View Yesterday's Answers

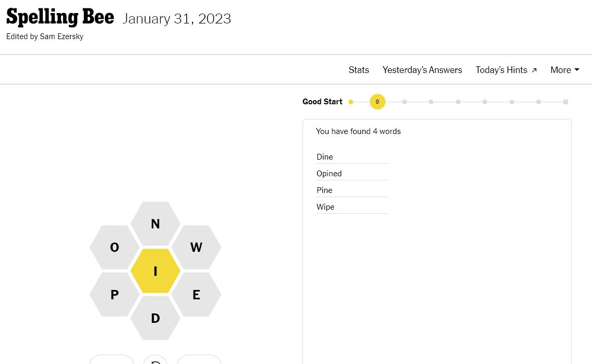tap(422, 69)
